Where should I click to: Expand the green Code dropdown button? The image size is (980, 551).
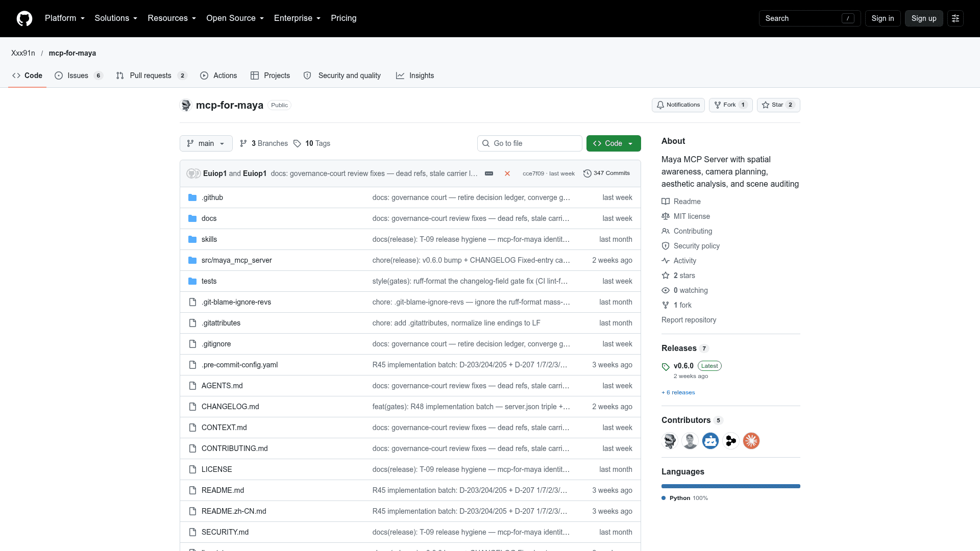(614, 143)
